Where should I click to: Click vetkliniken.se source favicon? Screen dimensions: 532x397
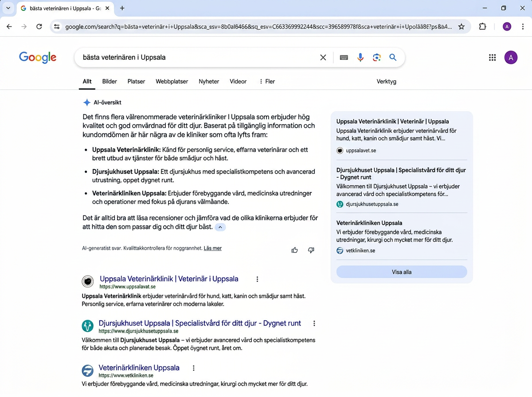tap(340, 250)
